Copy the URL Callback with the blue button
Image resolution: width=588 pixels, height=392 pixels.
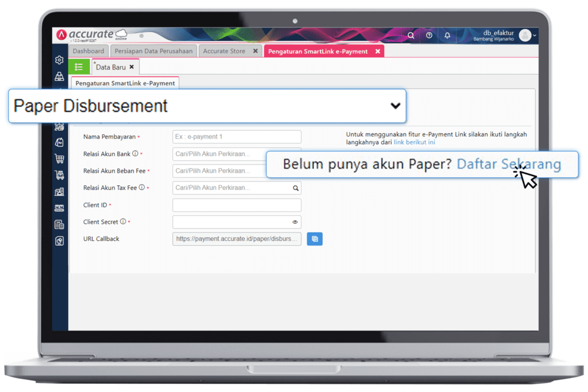tap(315, 239)
